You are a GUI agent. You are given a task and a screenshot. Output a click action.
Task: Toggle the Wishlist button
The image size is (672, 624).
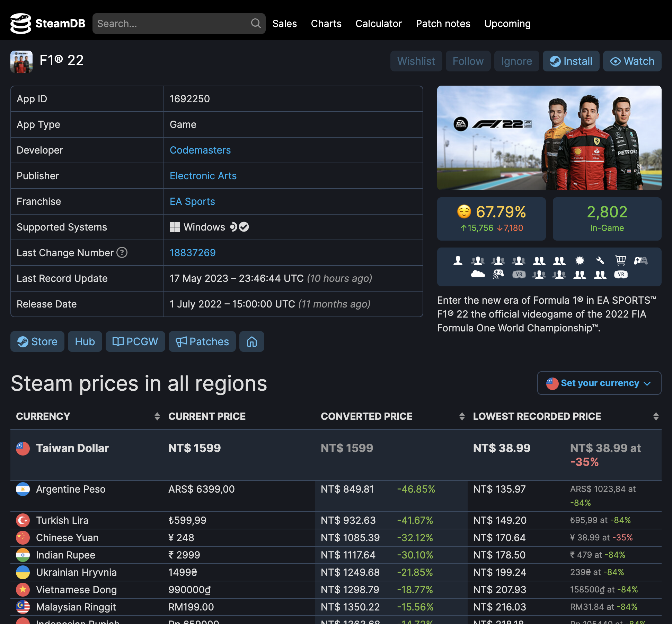coord(416,61)
